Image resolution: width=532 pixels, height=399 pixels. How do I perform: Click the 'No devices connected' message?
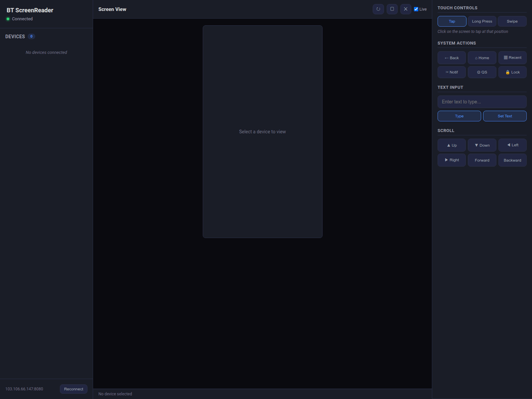coord(47,52)
